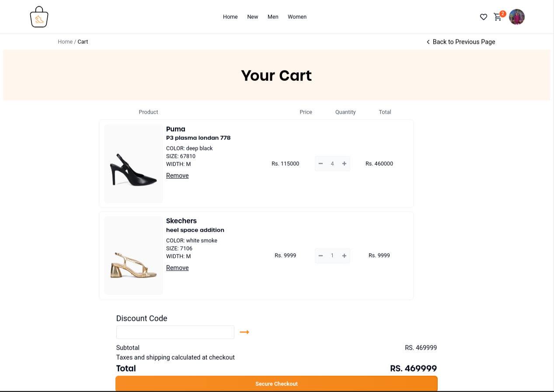554x392 pixels.
Task: Click the Rs. 460000 row total
Action: click(x=380, y=164)
